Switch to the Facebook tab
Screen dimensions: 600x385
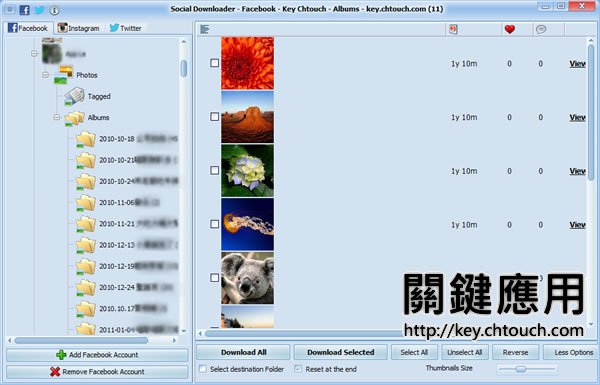point(28,28)
